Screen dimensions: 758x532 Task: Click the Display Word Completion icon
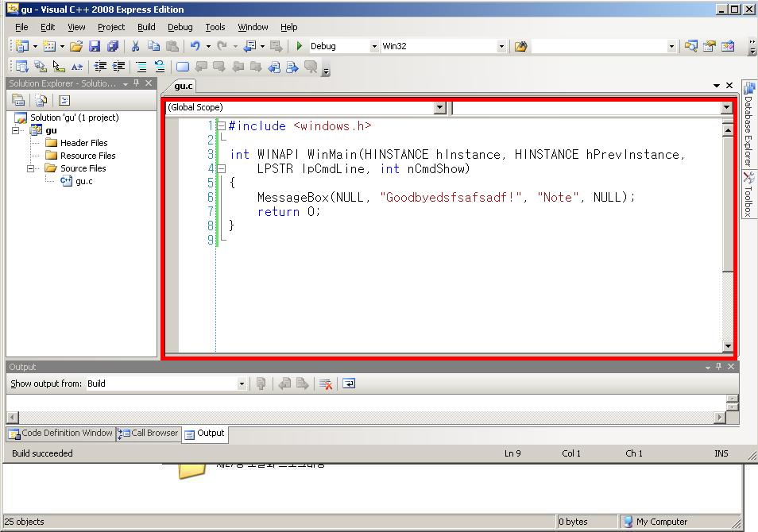[x=77, y=67]
